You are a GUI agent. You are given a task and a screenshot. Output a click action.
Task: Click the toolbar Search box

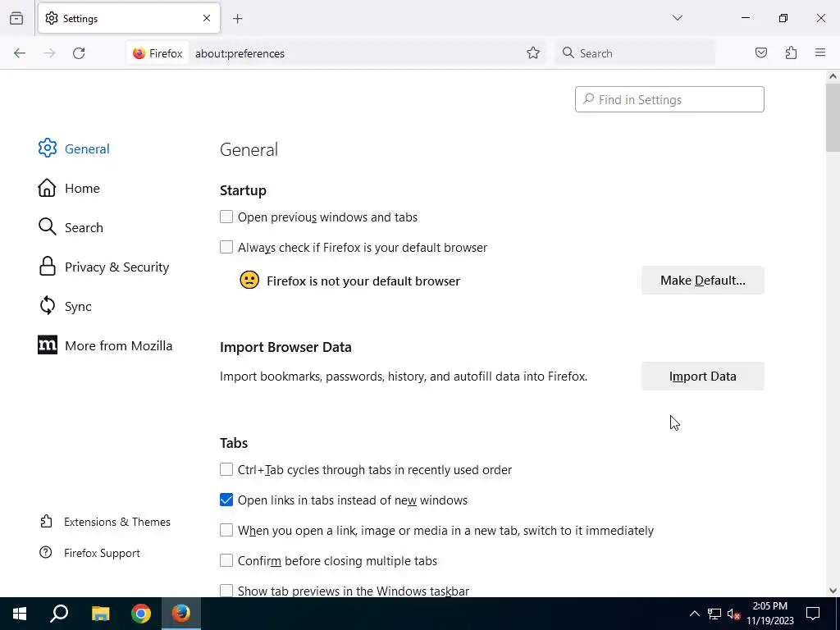pyautogui.click(x=636, y=53)
